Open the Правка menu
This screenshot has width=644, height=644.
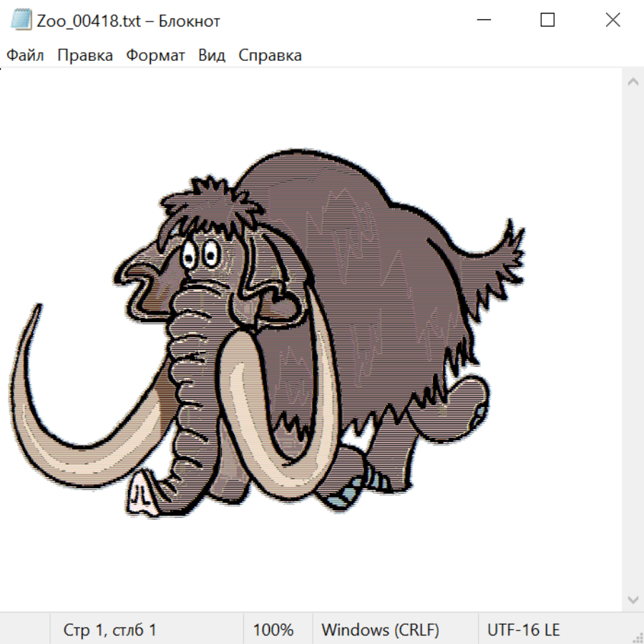(85, 56)
